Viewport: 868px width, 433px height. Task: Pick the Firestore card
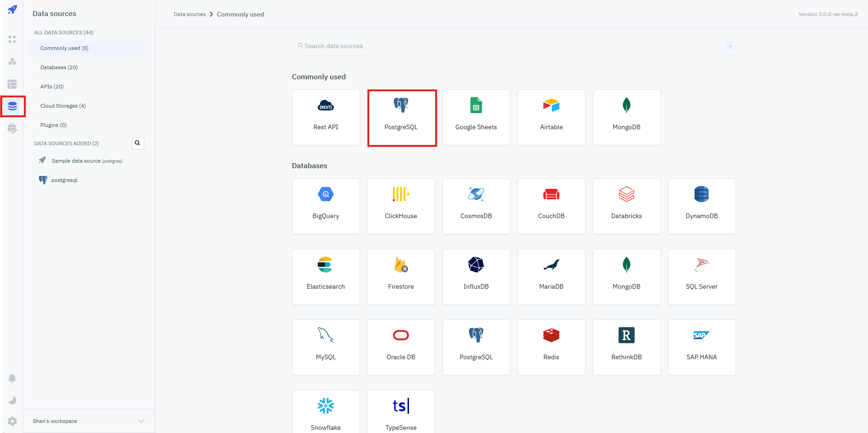(401, 277)
